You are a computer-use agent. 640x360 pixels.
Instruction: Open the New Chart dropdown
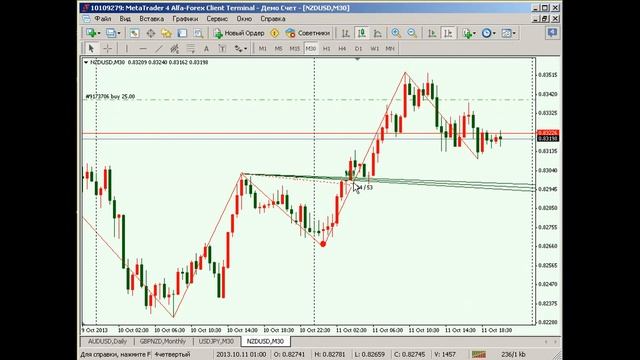93,33
